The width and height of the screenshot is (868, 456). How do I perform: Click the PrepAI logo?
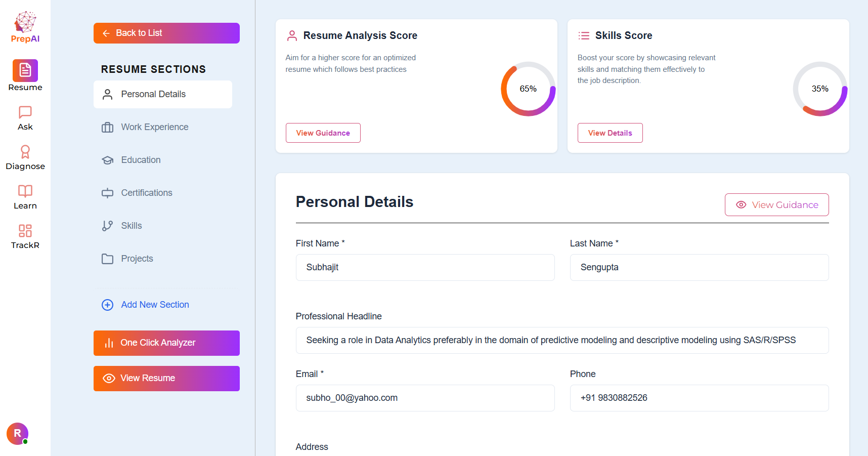tap(25, 27)
